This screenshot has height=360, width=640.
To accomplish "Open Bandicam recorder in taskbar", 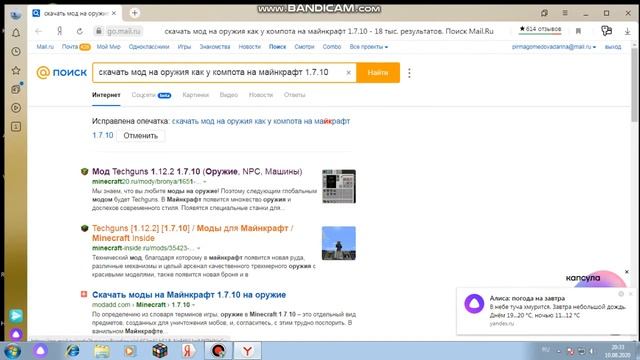I will pos(218,351).
